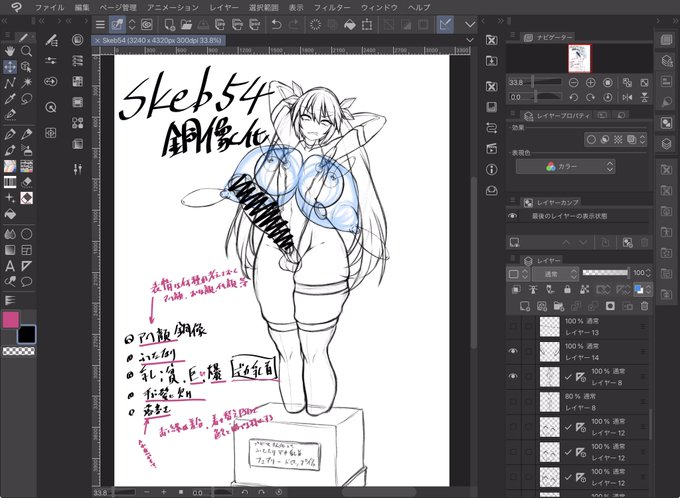Screen dimensions: 680x498
Task: Toggle eye for 最後のレイヤーの表示状態
Action: click(x=513, y=216)
